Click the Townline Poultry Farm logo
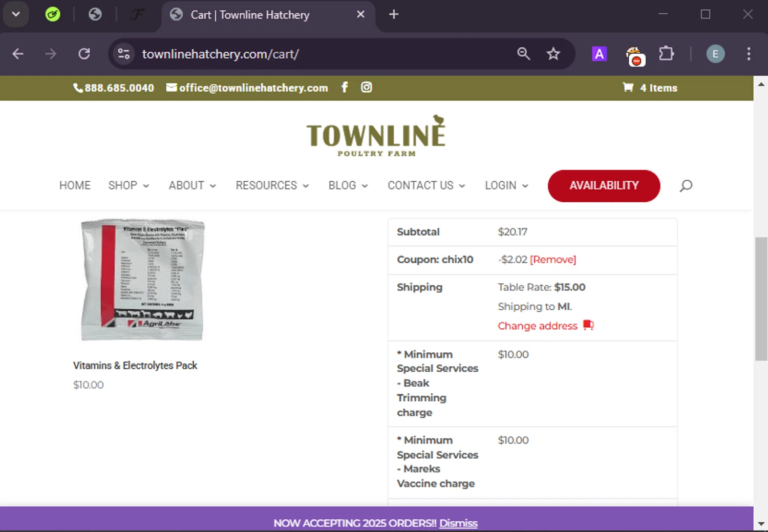 [x=376, y=136]
